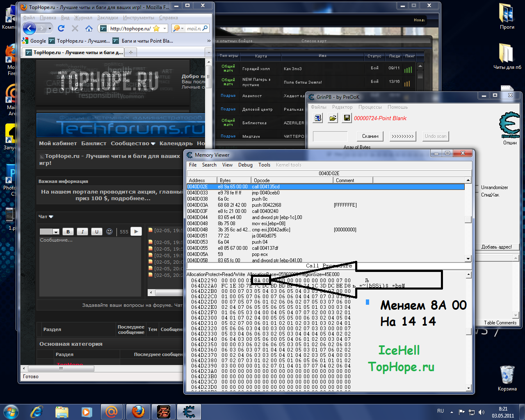Click the Сканим button in GrinPB
Viewport: 525px width, 420px height.
[x=370, y=136]
